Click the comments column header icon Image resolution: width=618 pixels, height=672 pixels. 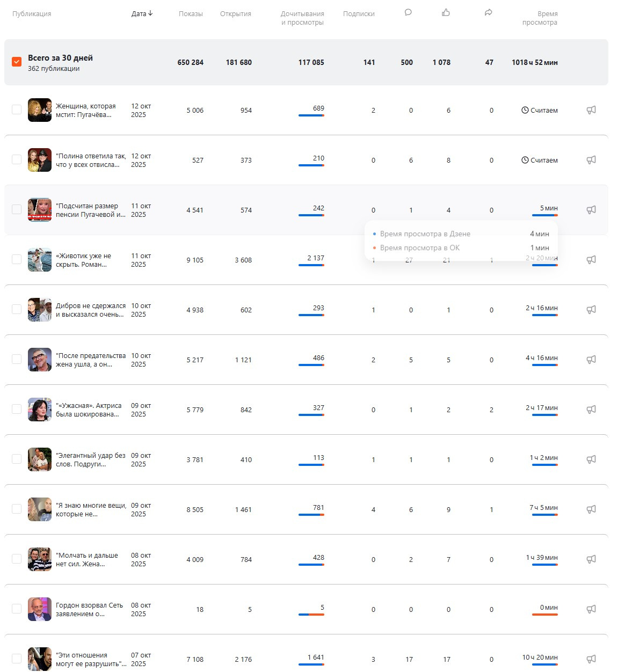coord(408,12)
